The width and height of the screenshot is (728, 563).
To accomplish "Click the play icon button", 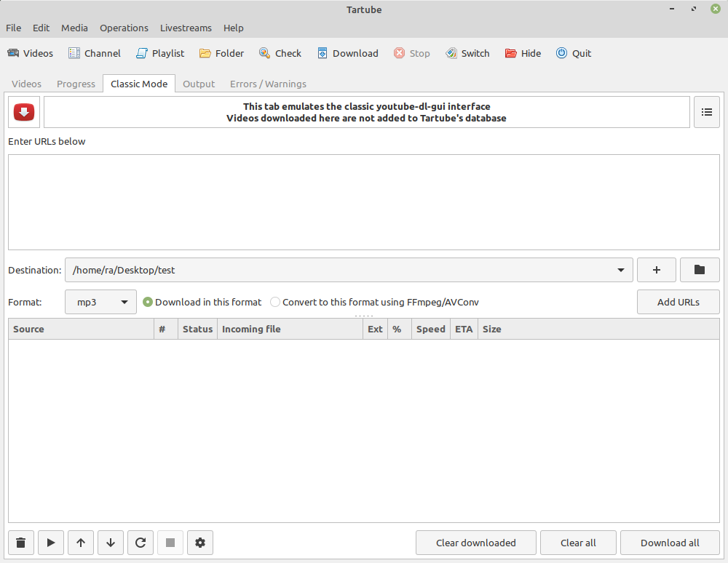I will click(x=51, y=543).
